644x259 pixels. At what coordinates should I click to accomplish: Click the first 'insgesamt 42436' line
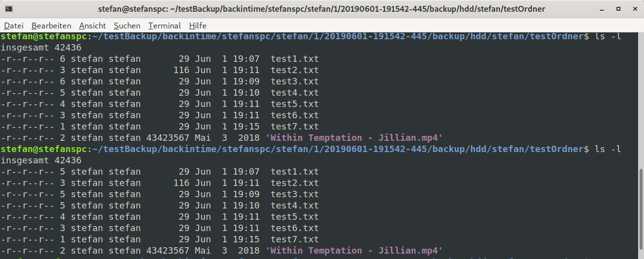tap(41, 48)
